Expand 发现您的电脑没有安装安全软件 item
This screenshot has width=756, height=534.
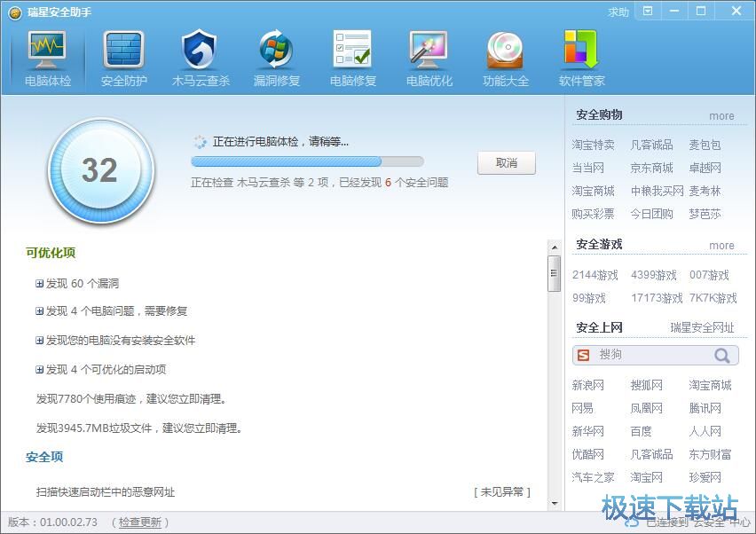(39, 341)
